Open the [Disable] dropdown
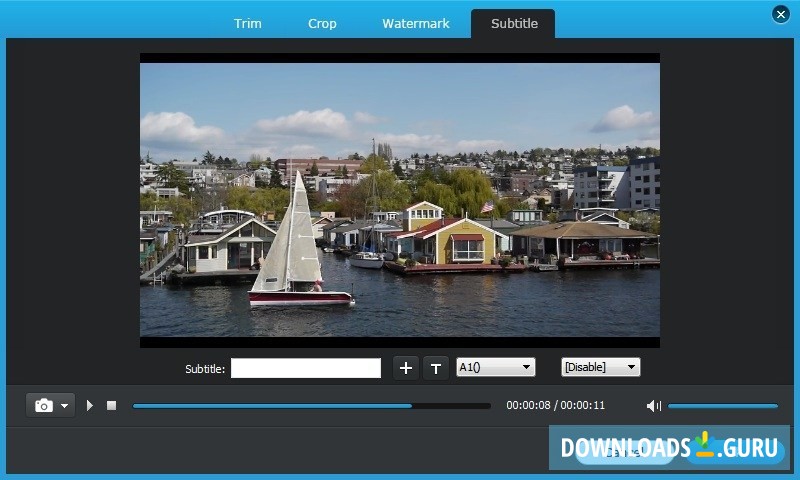The width and height of the screenshot is (800, 480). pos(601,367)
